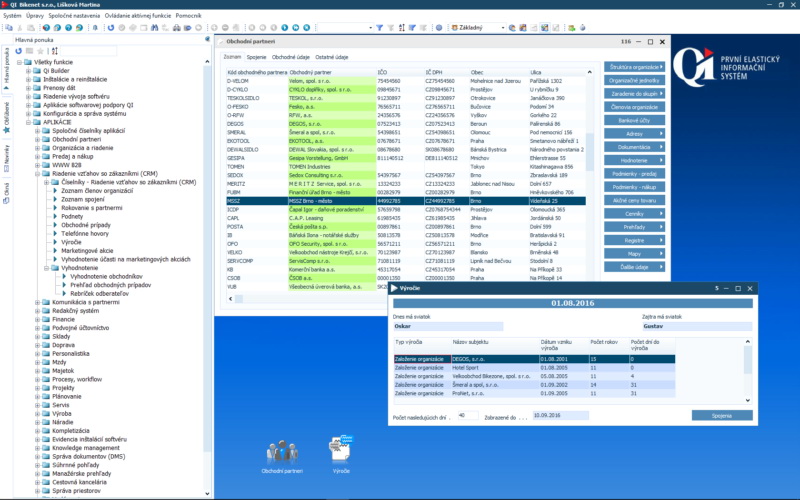Open the Úpravy menu
Screen dimensions: 800x500
click(x=35, y=16)
